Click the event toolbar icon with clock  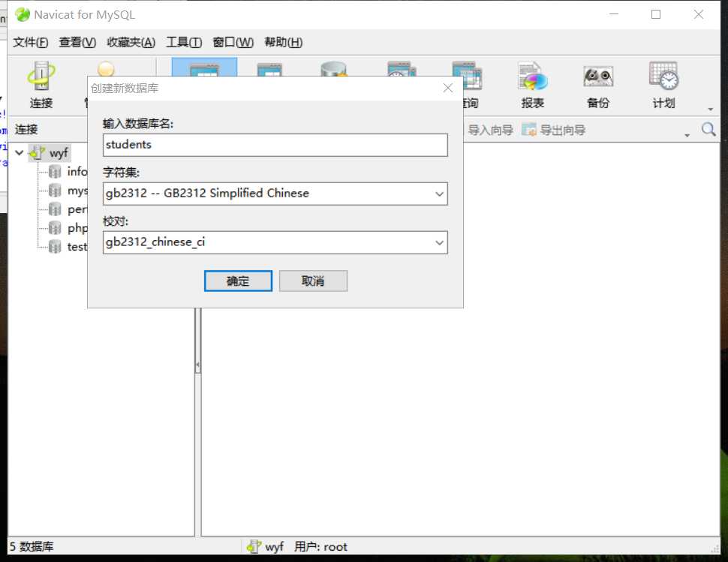pos(402,69)
